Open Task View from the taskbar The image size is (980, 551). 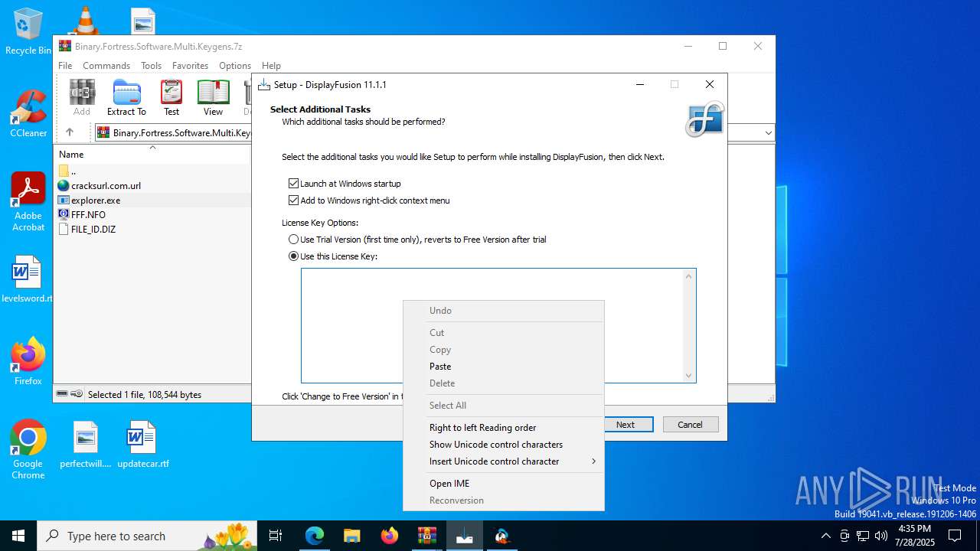[x=276, y=536]
